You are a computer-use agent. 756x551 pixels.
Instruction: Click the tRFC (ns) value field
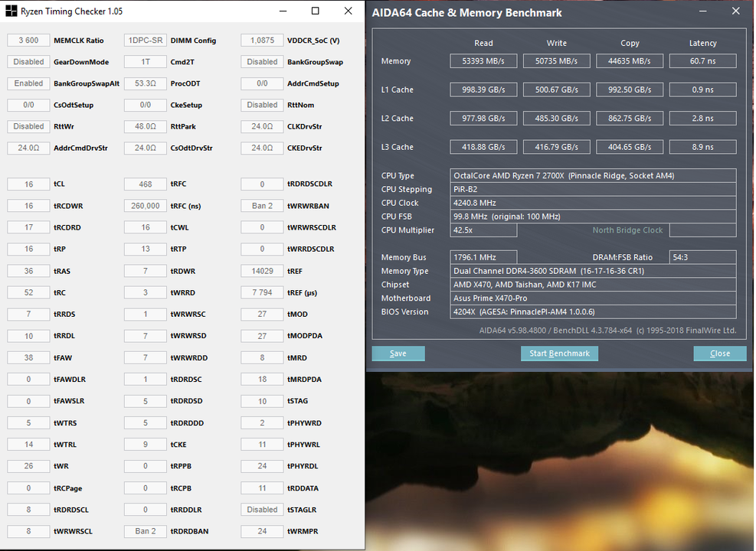145,206
